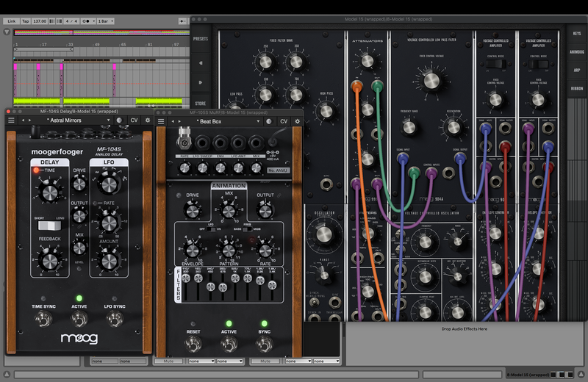
Task: Click the 137.00 tempo field
Action: click(40, 21)
